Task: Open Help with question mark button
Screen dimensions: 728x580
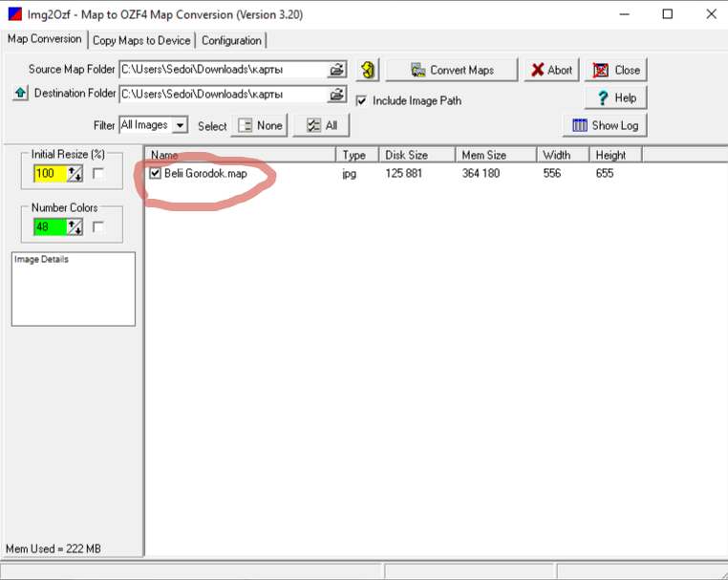Action: coord(616,97)
